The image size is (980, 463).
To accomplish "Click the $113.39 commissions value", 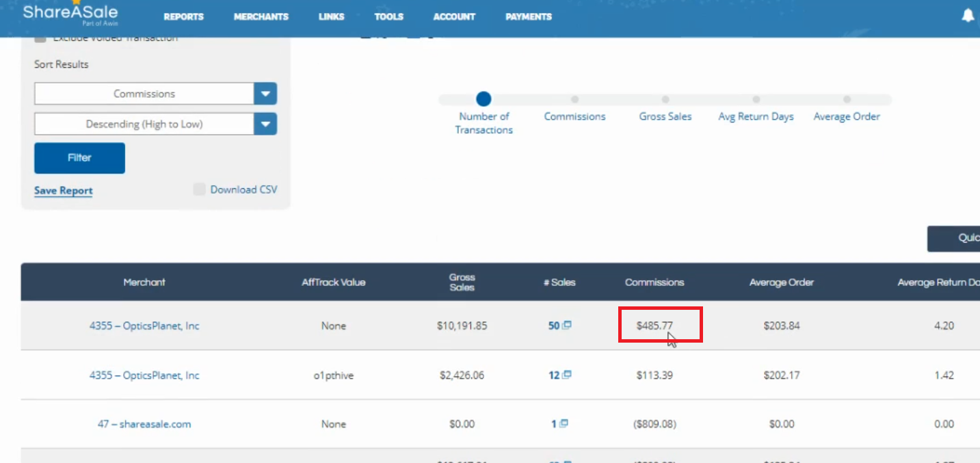I will (x=654, y=375).
